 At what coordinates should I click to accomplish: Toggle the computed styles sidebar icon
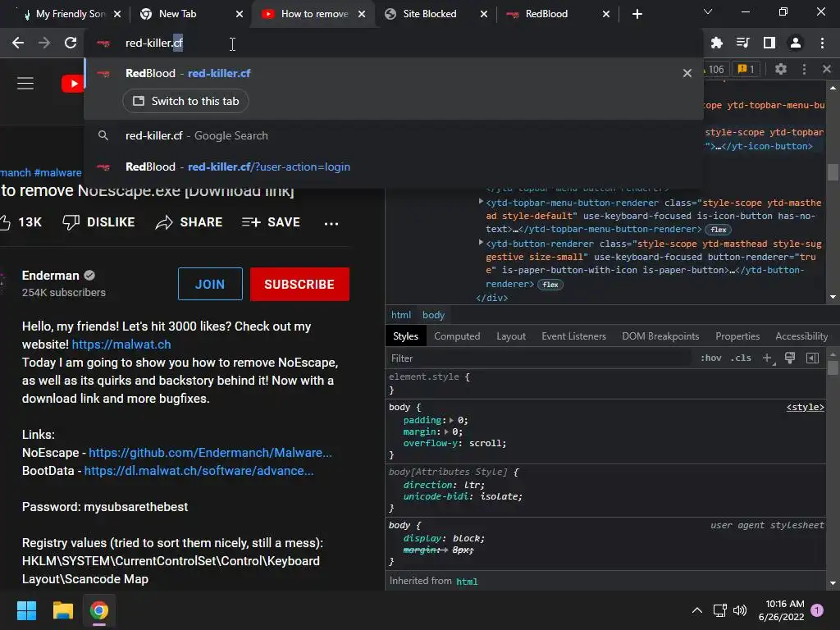tap(812, 358)
